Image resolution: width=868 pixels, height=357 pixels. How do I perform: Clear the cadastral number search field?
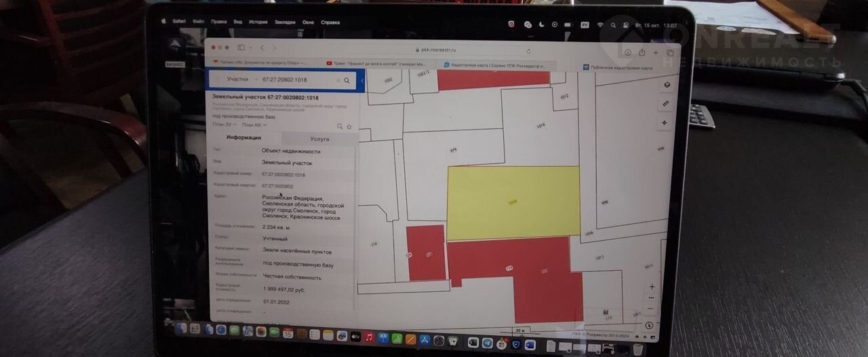coord(338,80)
